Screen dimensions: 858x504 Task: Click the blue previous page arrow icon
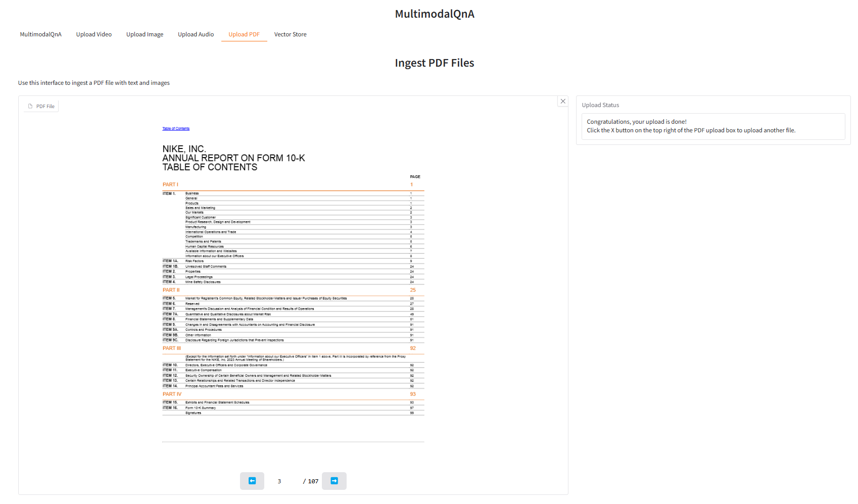click(x=252, y=481)
